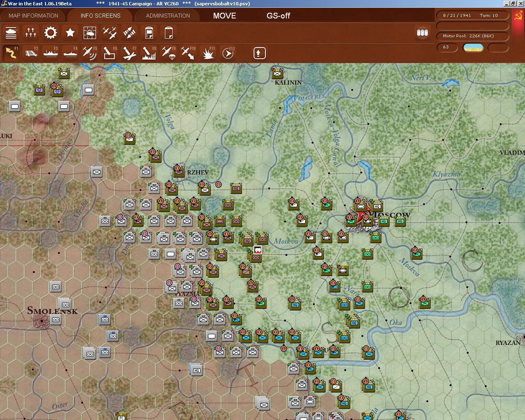Select the F1 move mode icon
525x420 pixels.
point(11,53)
